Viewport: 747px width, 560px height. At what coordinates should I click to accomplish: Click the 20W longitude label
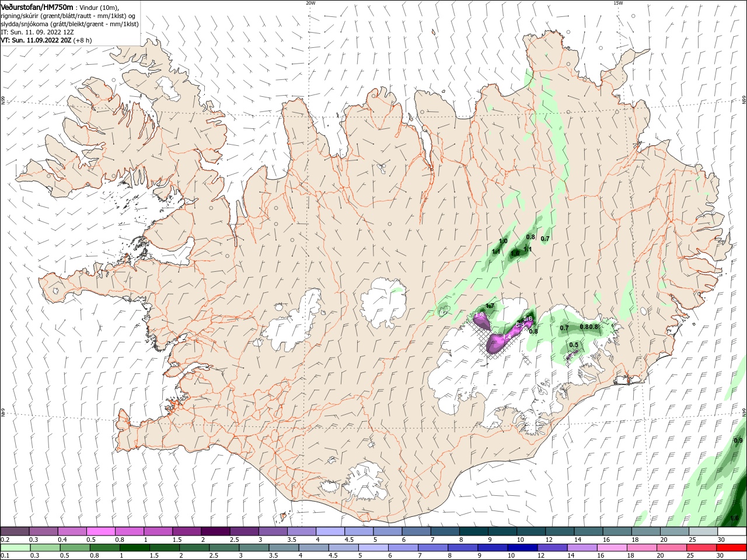click(310, 3)
